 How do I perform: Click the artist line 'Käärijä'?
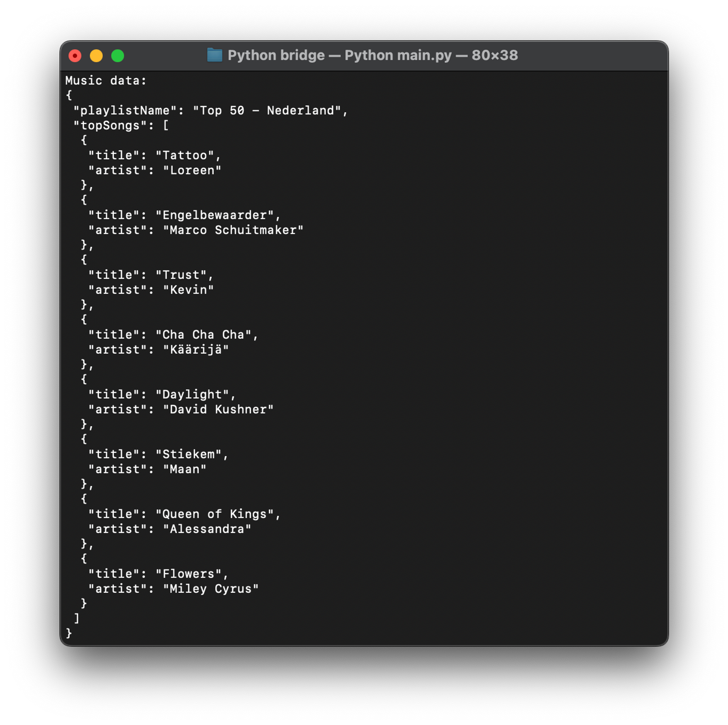[159, 350]
